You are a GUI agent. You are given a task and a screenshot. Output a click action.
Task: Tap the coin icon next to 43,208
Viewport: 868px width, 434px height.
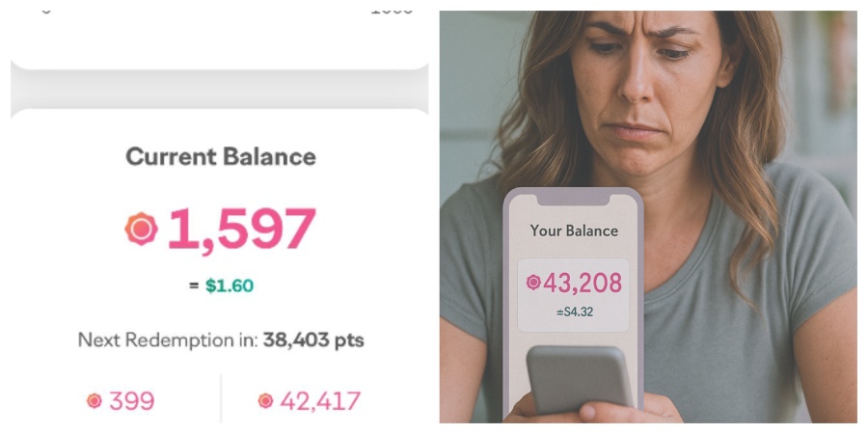[x=533, y=283]
